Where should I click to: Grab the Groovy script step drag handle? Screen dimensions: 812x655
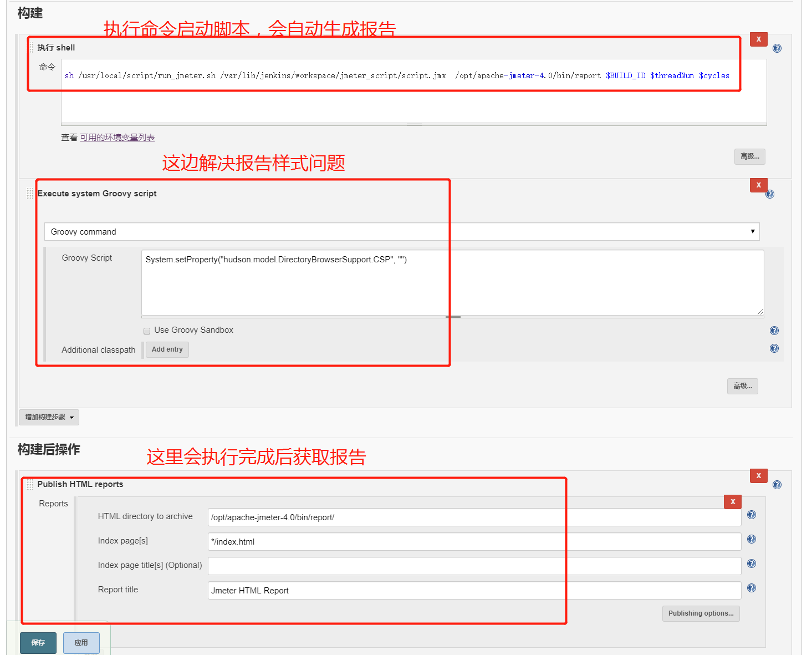30,194
